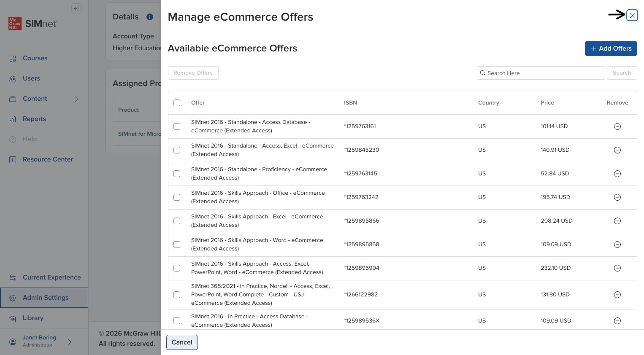Viewport: 644px width, 355px height.
Task: Click the ISBN column header
Action: (350, 103)
